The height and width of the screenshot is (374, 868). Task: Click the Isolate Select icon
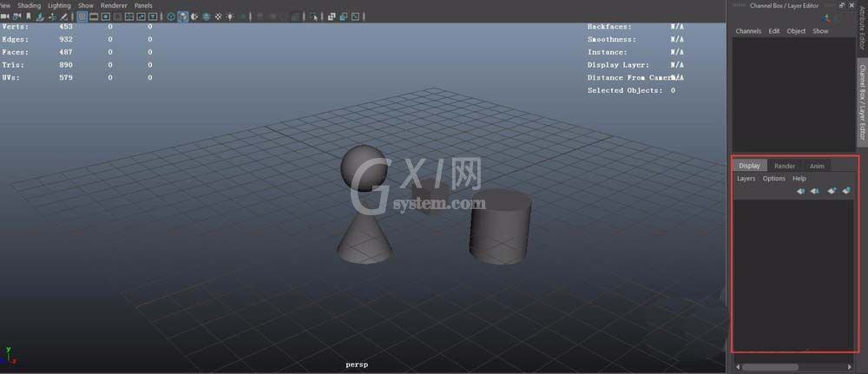click(314, 16)
